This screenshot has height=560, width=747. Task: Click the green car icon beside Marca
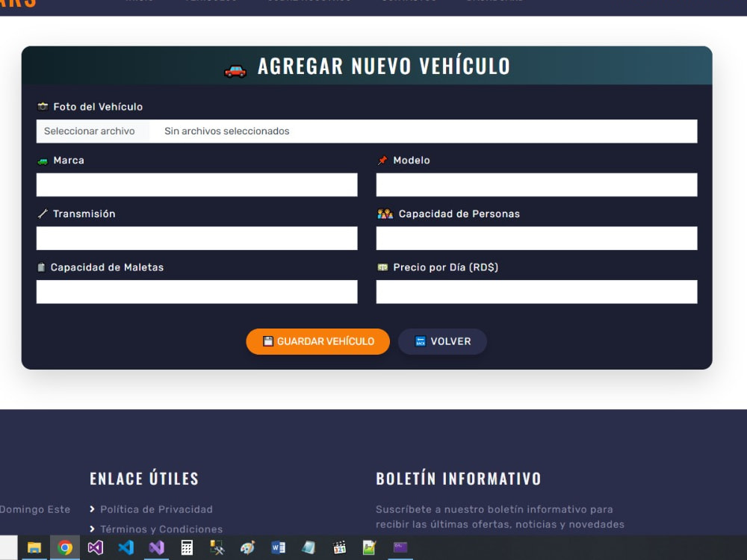43,161
